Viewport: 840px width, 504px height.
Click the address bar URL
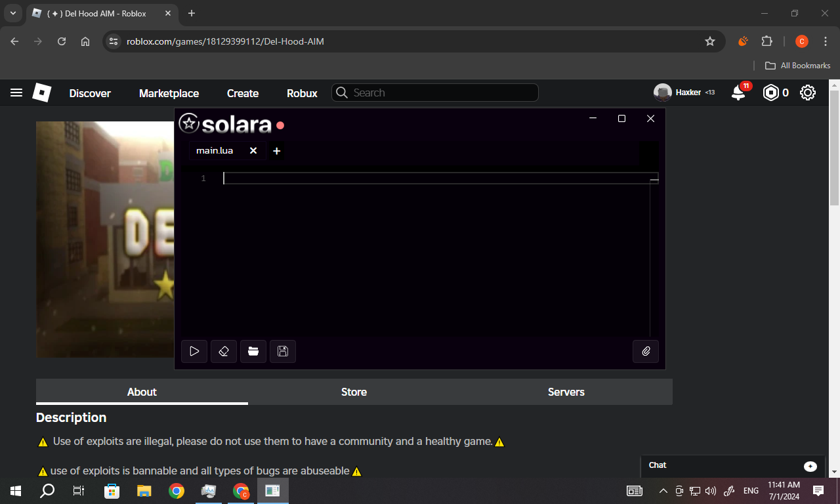225,41
